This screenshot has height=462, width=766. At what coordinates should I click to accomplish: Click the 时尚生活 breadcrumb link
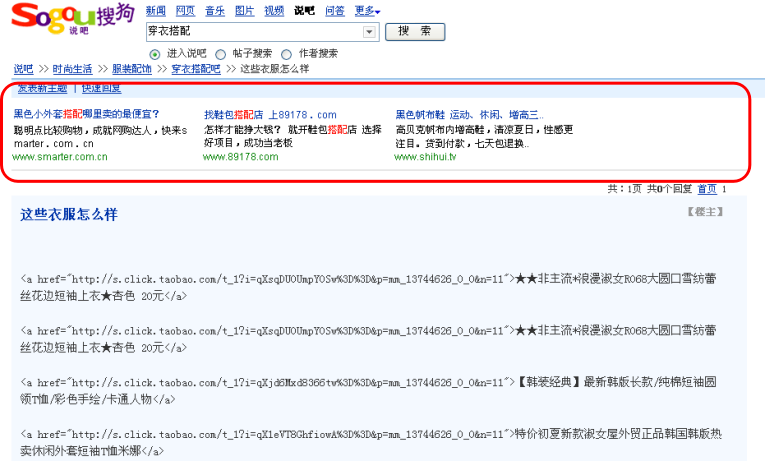[x=72, y=70]
